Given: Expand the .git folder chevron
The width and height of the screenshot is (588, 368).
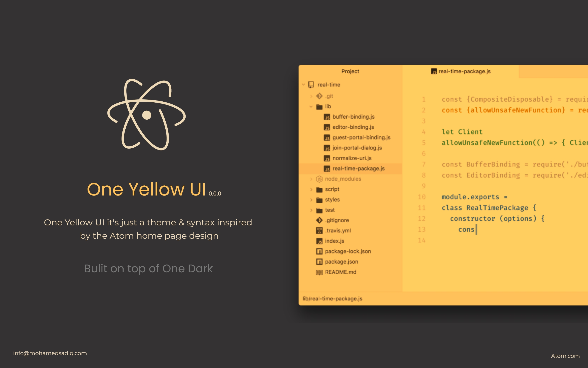Looking at the screenshot, I should click(311, 96).
